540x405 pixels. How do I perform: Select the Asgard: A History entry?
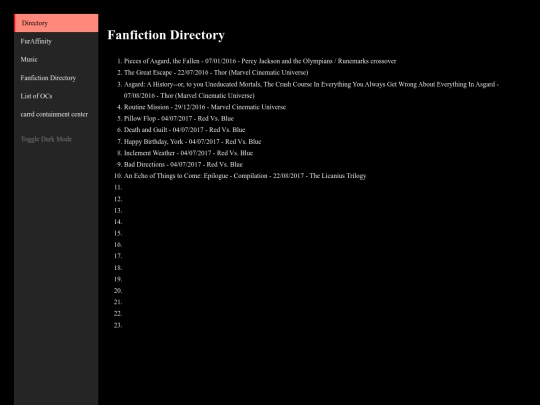(311, 90)
